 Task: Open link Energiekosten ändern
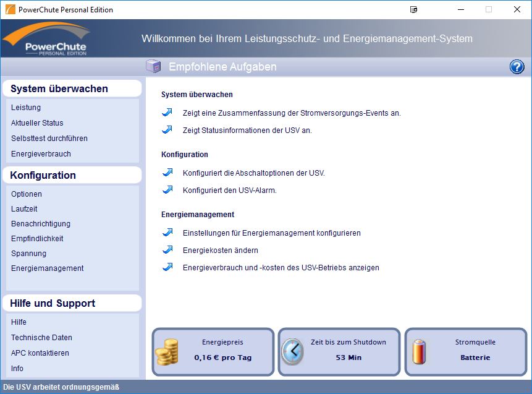point(221,251)
